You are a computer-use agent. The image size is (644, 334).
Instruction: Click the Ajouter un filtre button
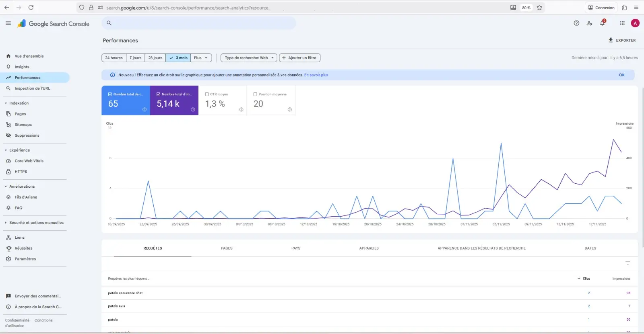[x=299, y=58]
